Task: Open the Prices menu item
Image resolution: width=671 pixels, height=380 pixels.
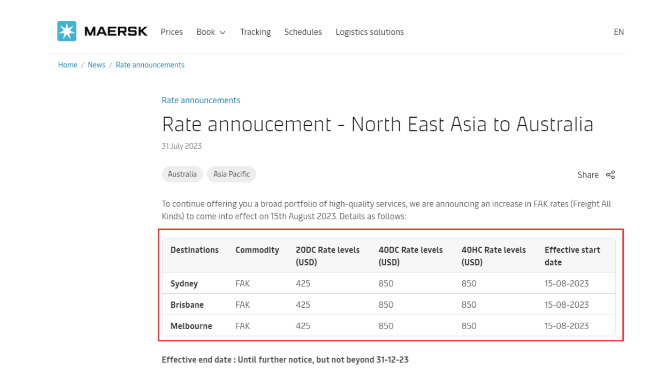Action: click(x=172, y=32)
